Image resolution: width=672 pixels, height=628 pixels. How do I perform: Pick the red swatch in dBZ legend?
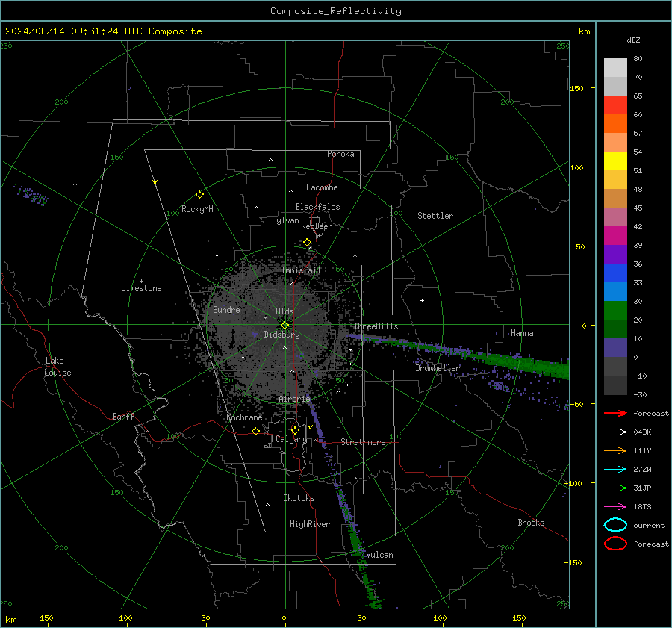[615, 105]
